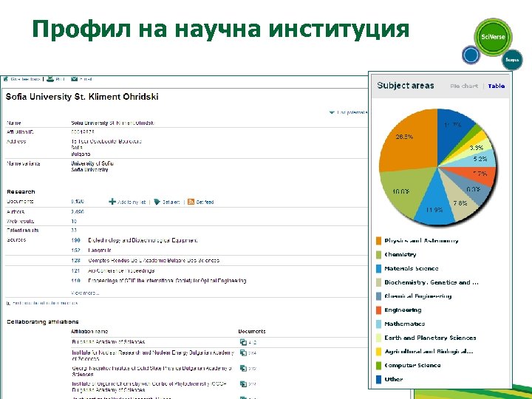Click the Set alert icon
This screenshot has width=532, height=399.
tap(157, 202)
